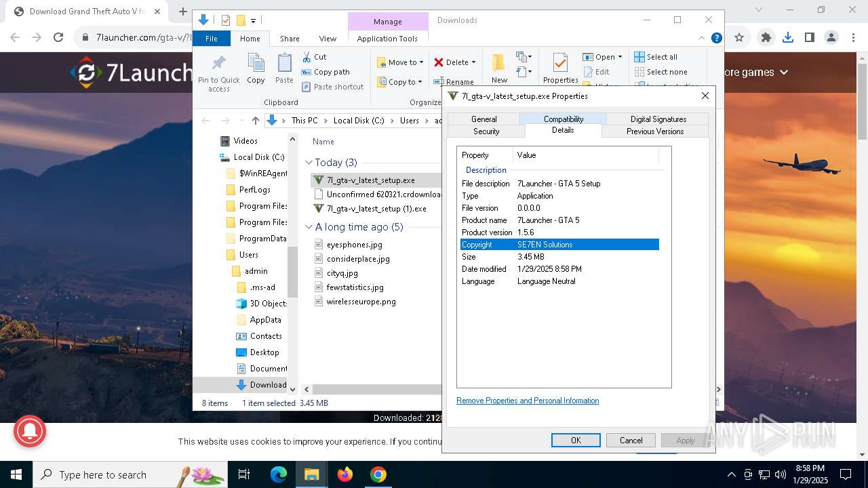Click Explorer's Back arrow button
This screenshot has width=868, height=488.
click(206, 121)
